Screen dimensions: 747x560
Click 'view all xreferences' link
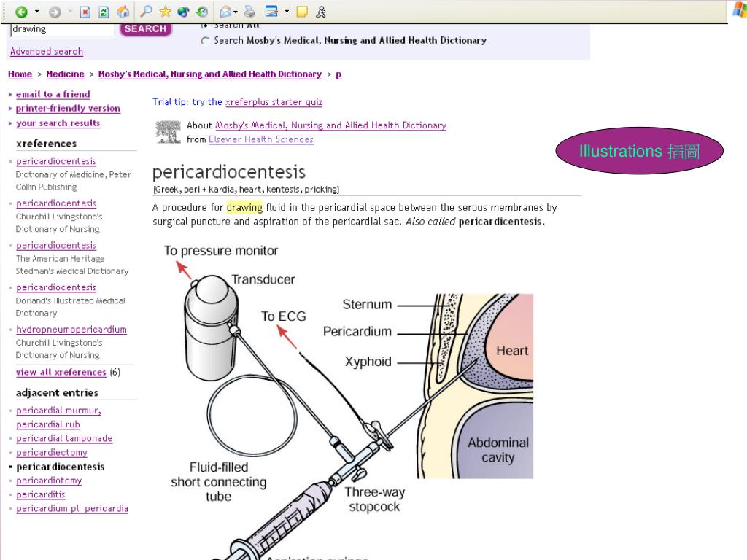pos(61,373)
